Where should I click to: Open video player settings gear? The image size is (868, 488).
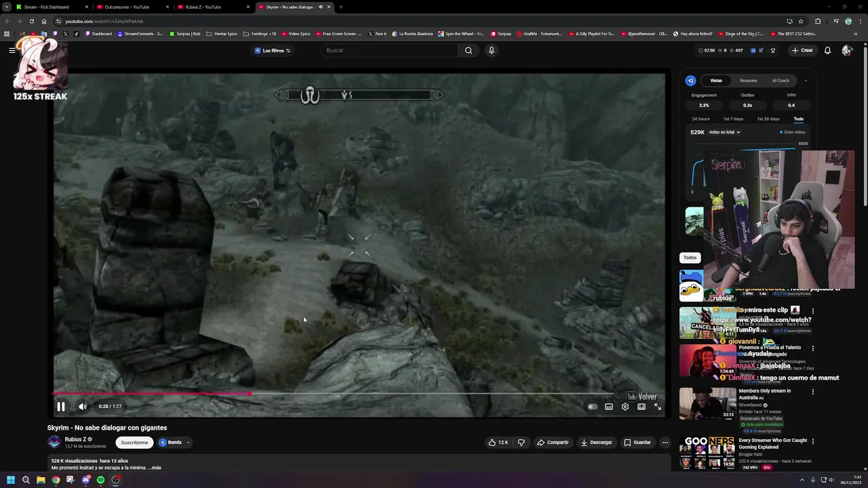[625, 407]
